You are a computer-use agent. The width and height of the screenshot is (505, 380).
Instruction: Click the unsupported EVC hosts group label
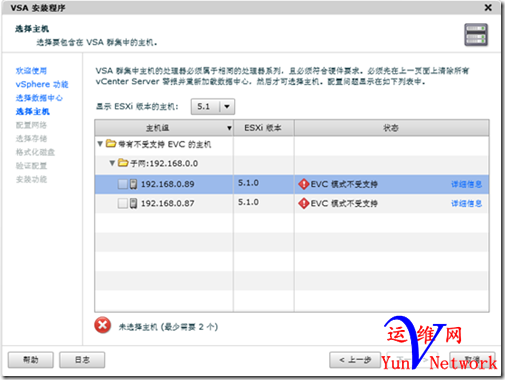point(165,144)
